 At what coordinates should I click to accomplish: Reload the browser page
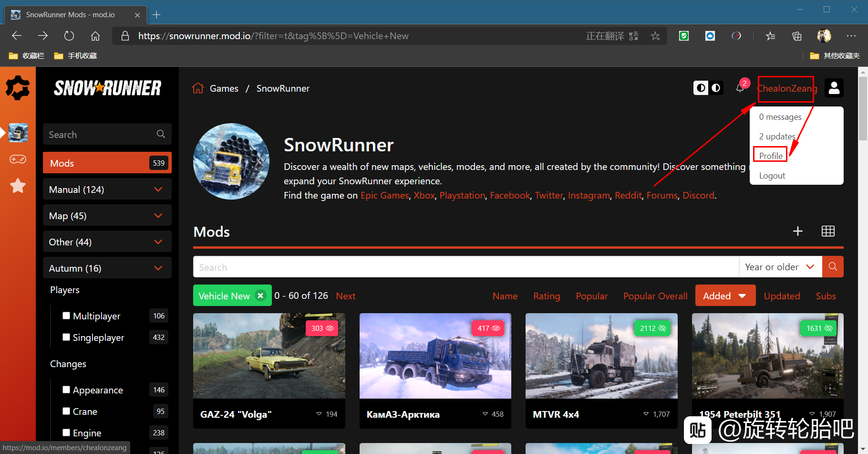pos(69,36)
